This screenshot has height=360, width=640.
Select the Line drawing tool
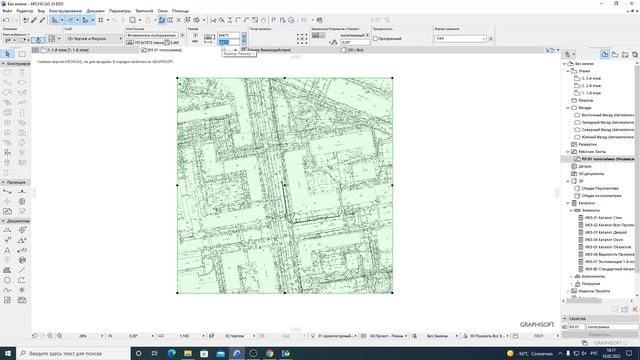(x=22, y=270)
